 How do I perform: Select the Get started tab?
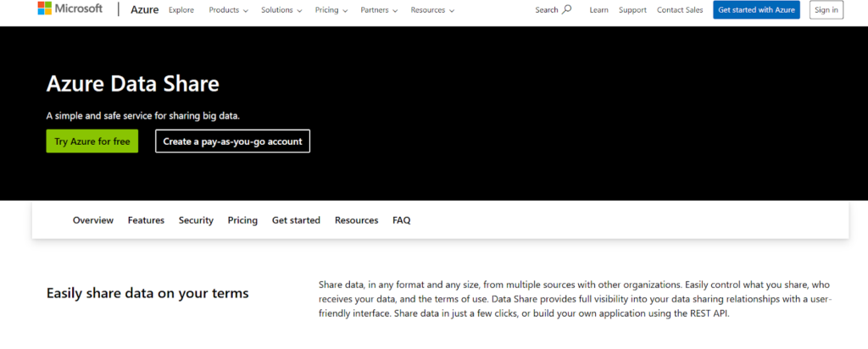pyautogui.click(x=296, y=220)
